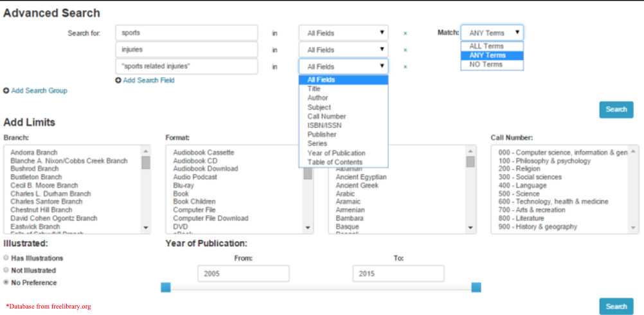Screen dimensions: 644x315
Task: Choose 'Subject' from the open field list
Action: click(319, 107)
